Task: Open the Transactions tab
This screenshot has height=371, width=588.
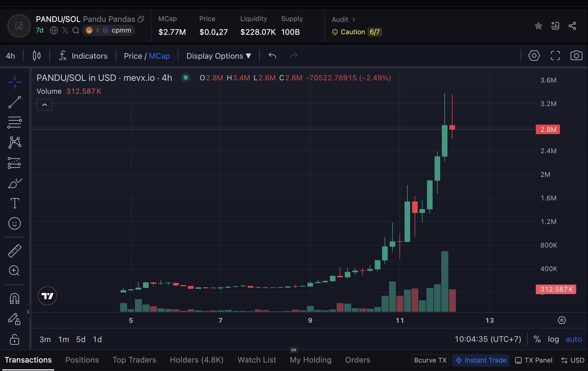Action: click(28, 360)
